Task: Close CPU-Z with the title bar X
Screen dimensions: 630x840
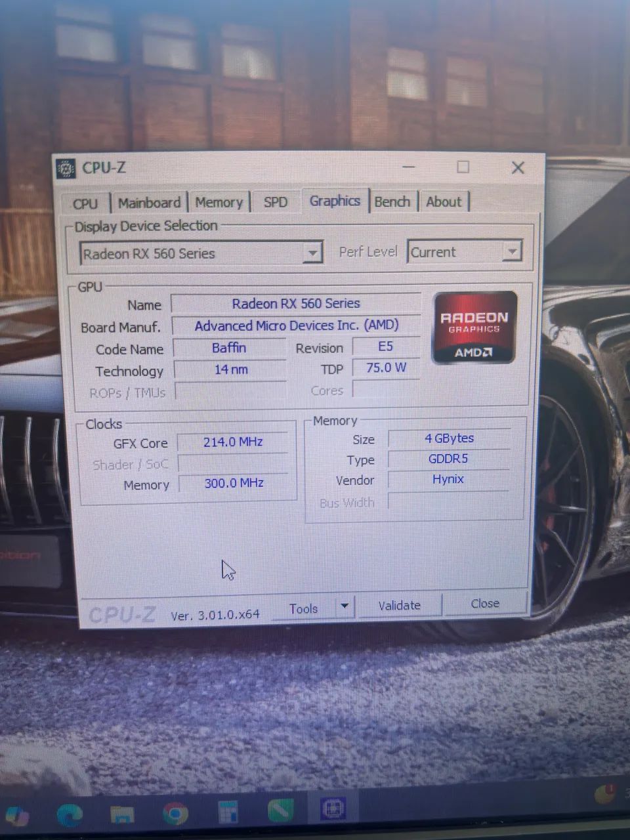Action: click(518, 167)
